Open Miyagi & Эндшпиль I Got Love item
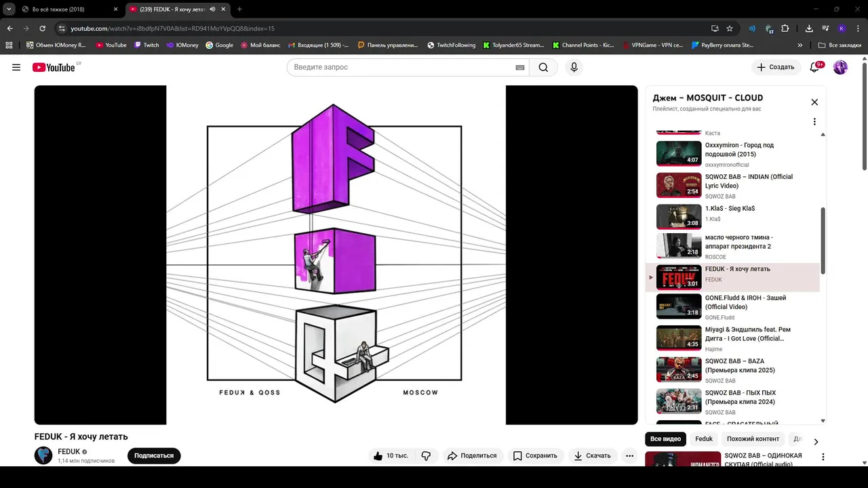This screenshot has width=868, height=488. tap(732, 338)
